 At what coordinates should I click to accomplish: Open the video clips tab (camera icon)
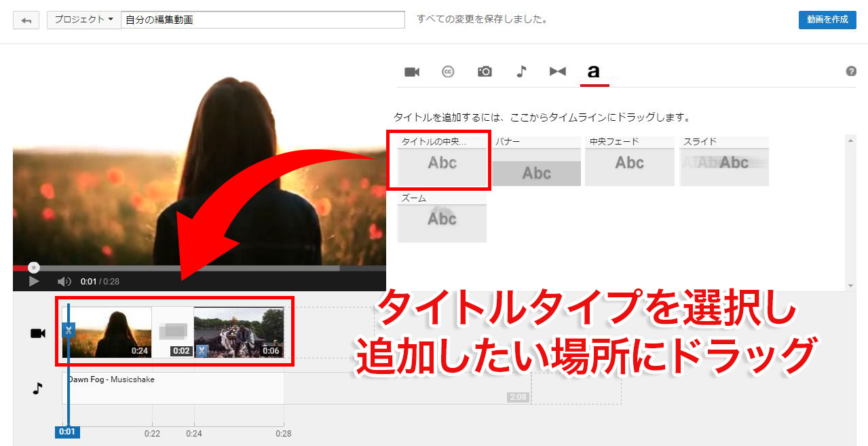click(x=412, y=72)
